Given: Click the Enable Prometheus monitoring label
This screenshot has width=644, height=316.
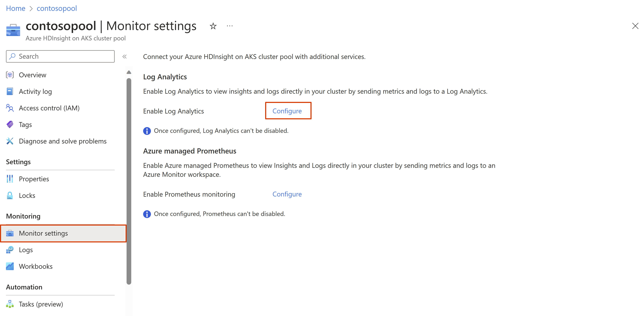Looking at the screenshot, I should pos(189,194).
